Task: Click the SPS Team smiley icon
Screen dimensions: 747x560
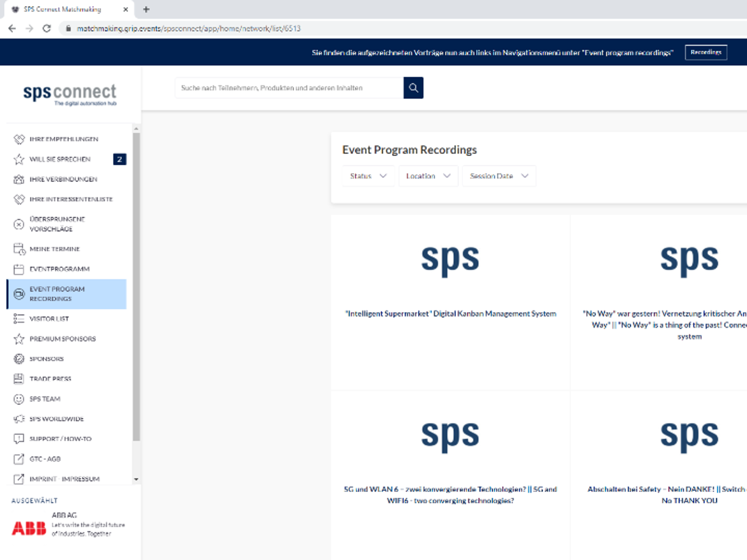Action: [19, 399]
